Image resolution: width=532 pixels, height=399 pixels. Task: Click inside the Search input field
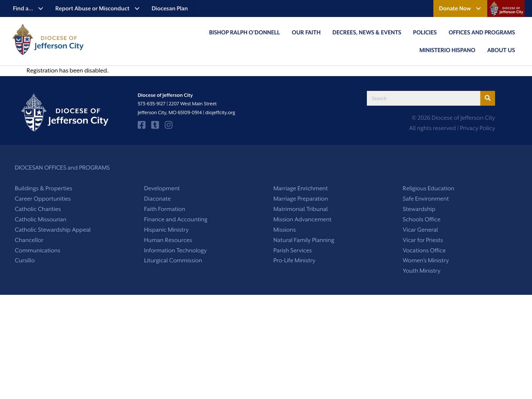coord(423,98)
